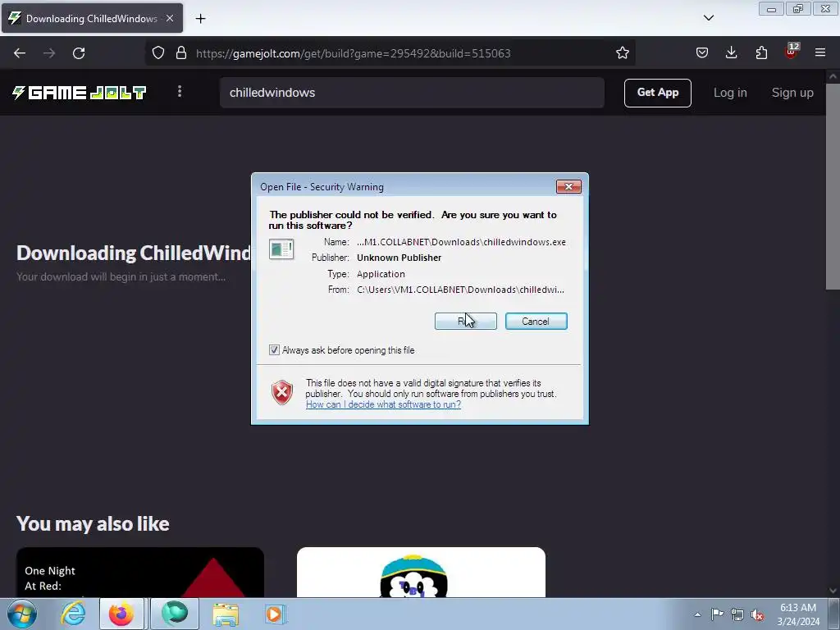The height and width of the screenshot is (630, 840).
Task: Click the padlock site info icon
Action: click(x=181, y=53)
